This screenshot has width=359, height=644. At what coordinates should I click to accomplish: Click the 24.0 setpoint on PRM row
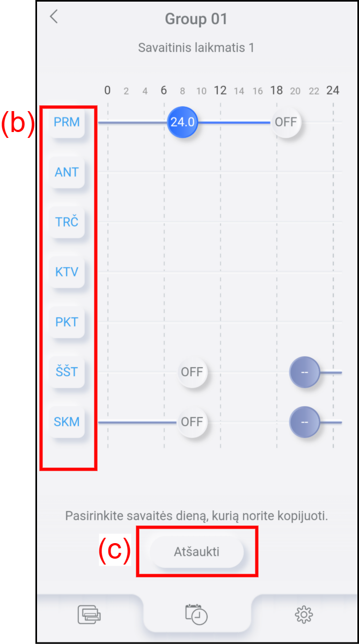[x=182, y=122]
